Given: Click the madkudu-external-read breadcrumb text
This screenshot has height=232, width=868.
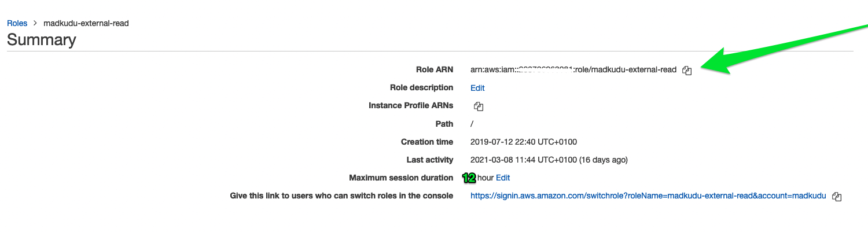Looking at the screenshot, I should click(x=86, y=23).
